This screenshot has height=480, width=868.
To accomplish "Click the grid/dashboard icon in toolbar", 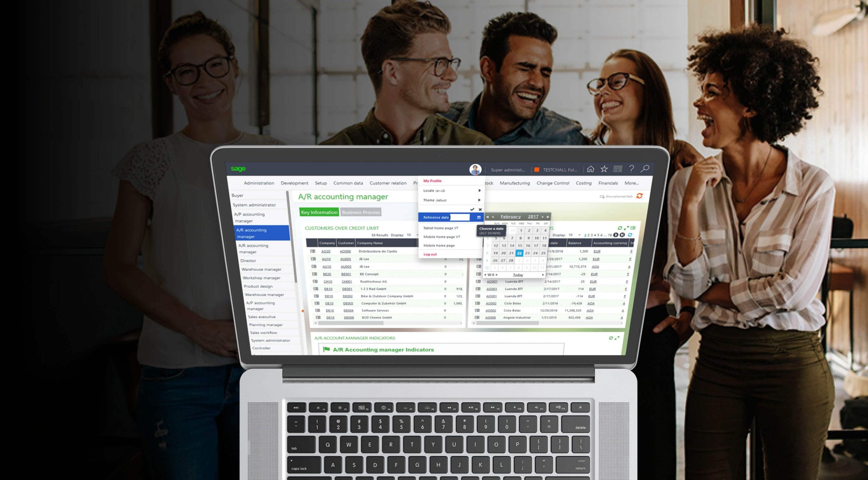I will [x=618, y=170].
